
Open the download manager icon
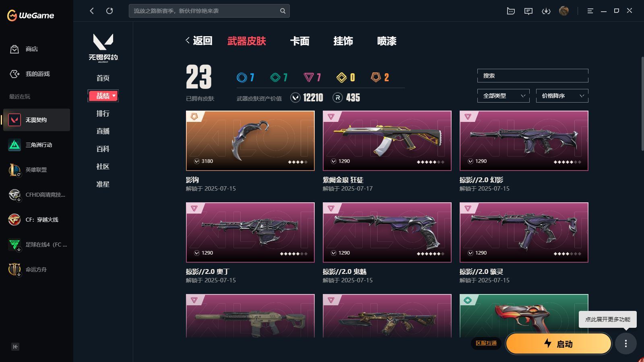tap(546, 11)
